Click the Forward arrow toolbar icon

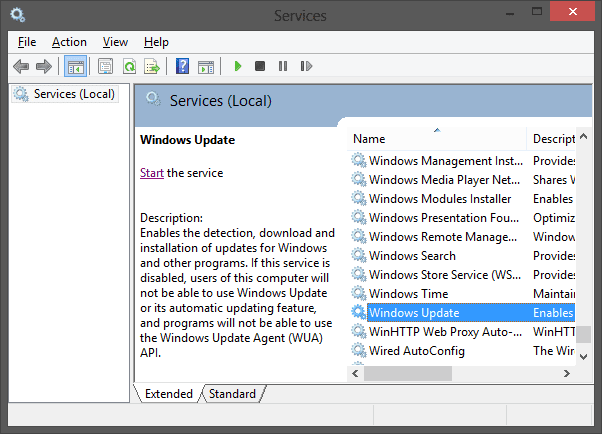(x=44, y=66)
